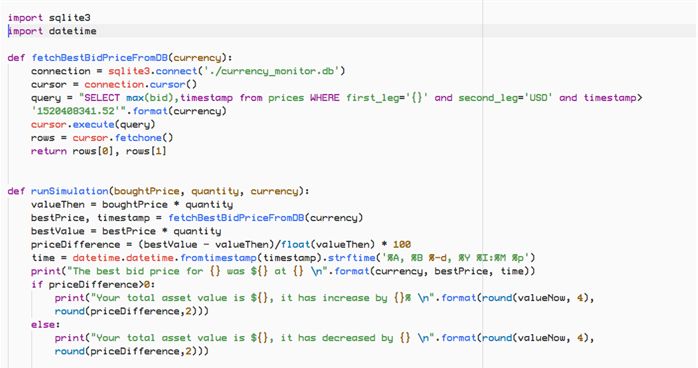Click the valueThen assignment line
This screenshot has height=368, width=698.
pyautogui.click(x=132, y=205)
